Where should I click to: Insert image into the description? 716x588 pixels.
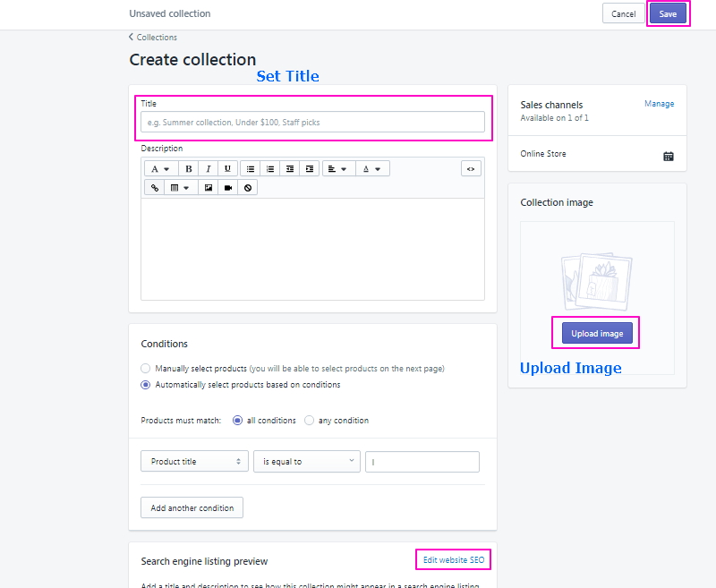[209, 188]
